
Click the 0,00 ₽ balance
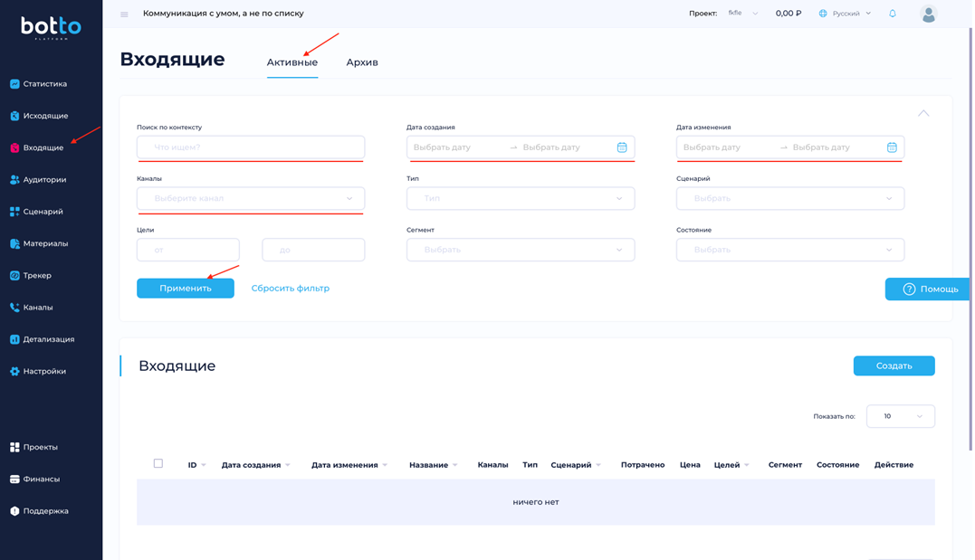(789, 13)
